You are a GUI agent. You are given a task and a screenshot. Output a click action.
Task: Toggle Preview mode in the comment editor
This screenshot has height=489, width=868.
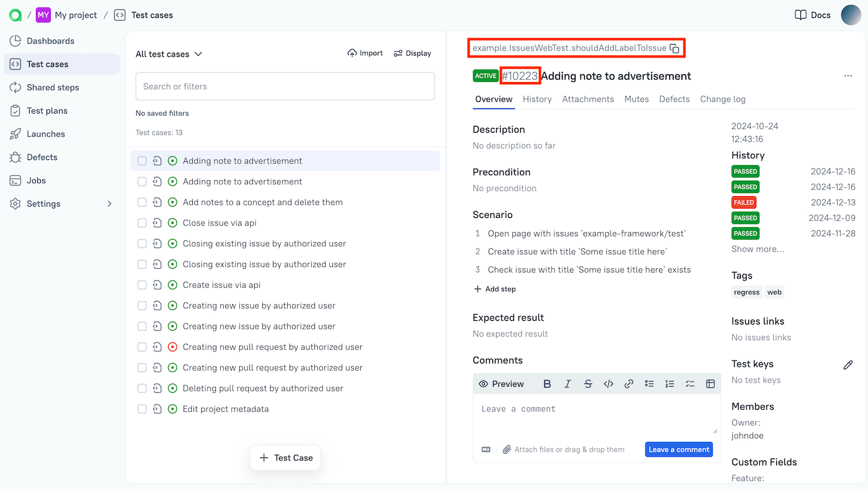coord(501,384)
